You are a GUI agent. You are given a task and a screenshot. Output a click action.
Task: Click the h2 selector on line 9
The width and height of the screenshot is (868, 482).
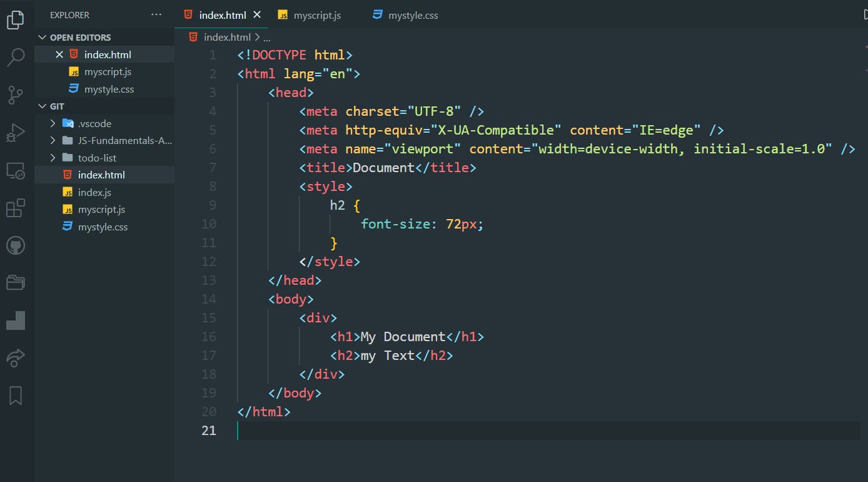[x=338, y=205]
